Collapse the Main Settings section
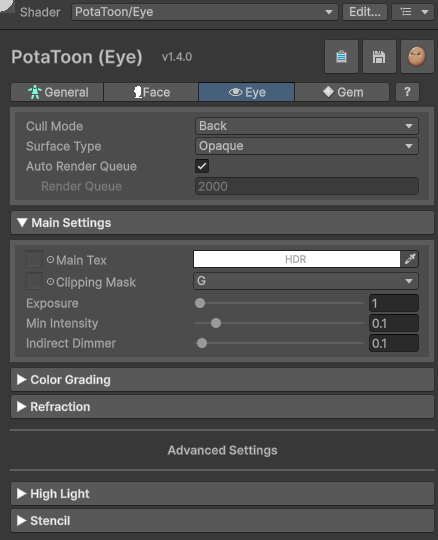This screenshot has width=438, height=540. (x=222, y=223)
